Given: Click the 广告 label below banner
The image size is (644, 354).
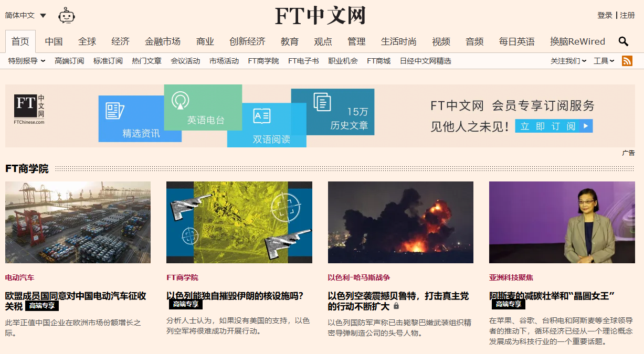Looking at the screenshot, I should [628, 153].
